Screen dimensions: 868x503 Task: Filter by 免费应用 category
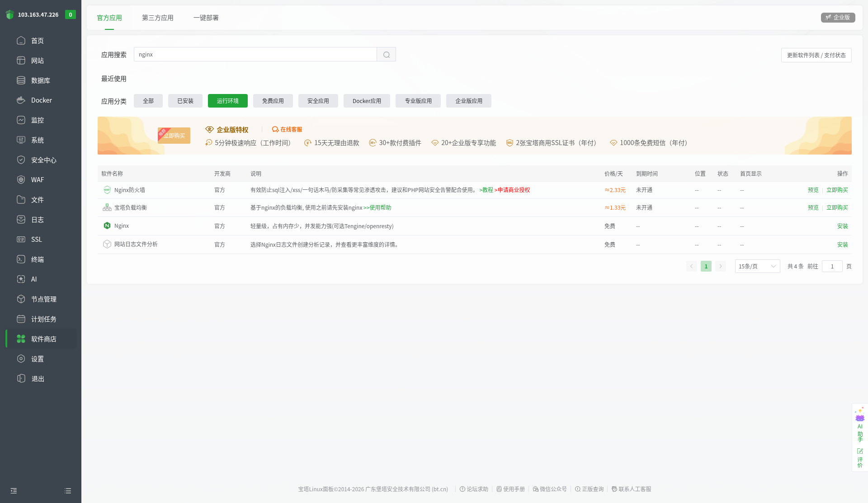(x=273, y=101)
